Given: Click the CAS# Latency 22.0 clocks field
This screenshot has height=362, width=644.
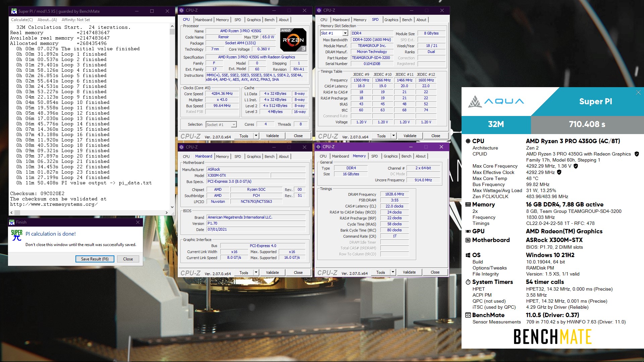Looking at the screenshot, I should [394, 206].
